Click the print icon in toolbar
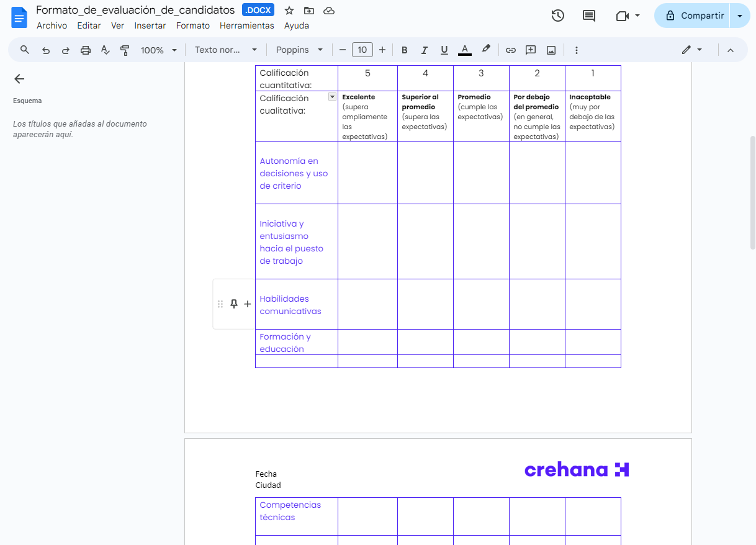The height and width of the screenshot is (545, 756). (x=86, y=50)
